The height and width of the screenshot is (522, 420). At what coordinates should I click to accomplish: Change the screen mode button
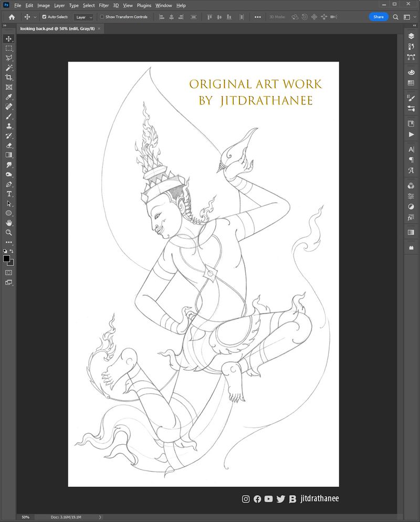pyautogui.click(x=9, y=283)
